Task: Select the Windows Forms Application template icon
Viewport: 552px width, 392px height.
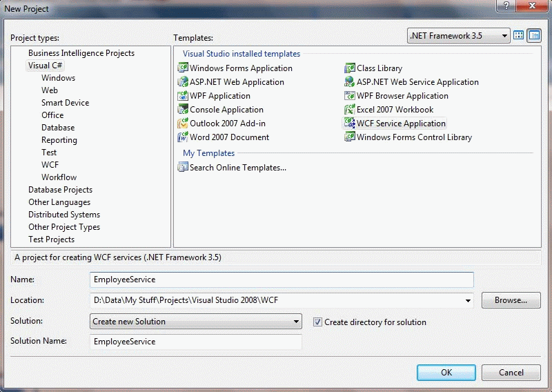Action: (x=183, y=68)
